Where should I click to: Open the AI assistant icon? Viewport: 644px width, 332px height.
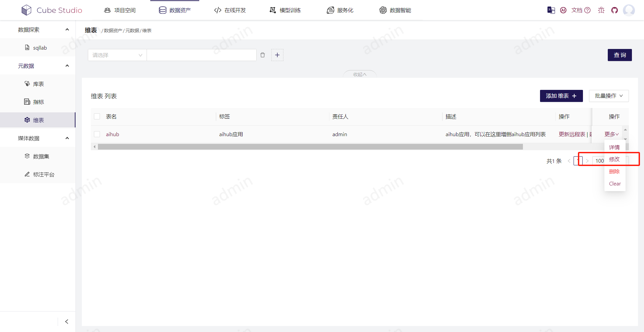click(563, 10)
